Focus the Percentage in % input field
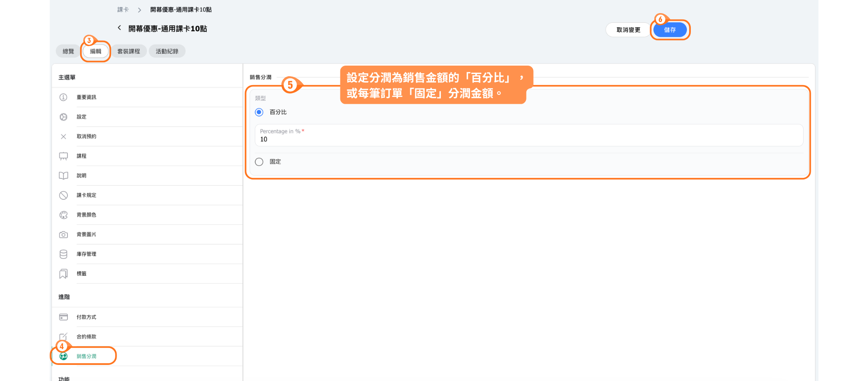The width and height of the screenshot is (868, 381). coord(529,139)
